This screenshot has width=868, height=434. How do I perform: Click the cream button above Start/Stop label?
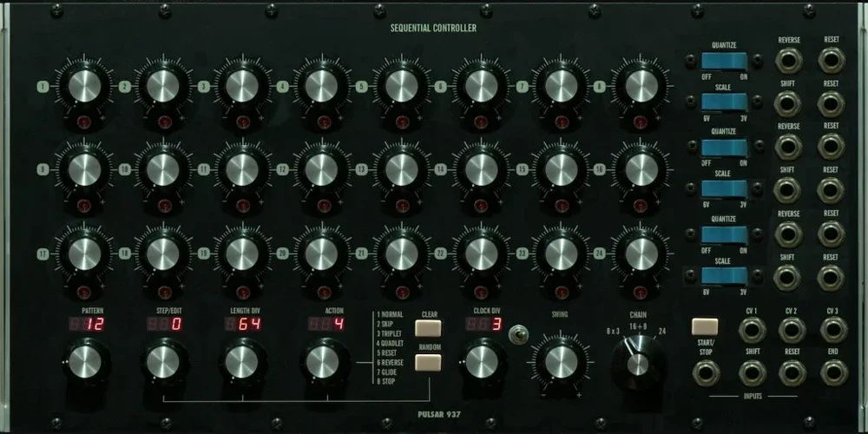pos(705,326)
